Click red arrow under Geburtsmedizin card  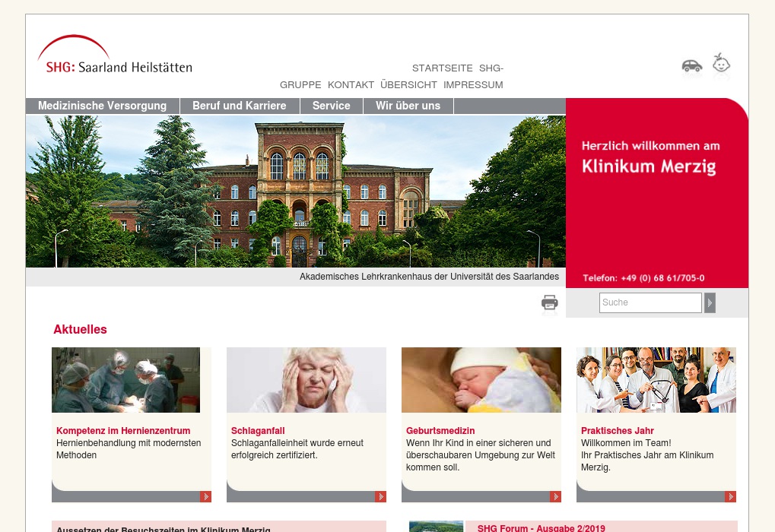click(x=555, y=497)
